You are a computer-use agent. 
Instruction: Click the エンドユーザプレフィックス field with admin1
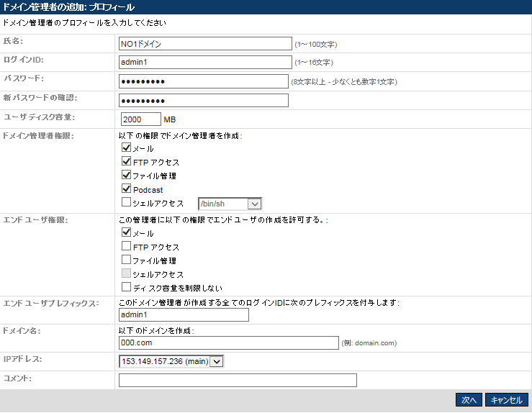click(x=184, y=314)
